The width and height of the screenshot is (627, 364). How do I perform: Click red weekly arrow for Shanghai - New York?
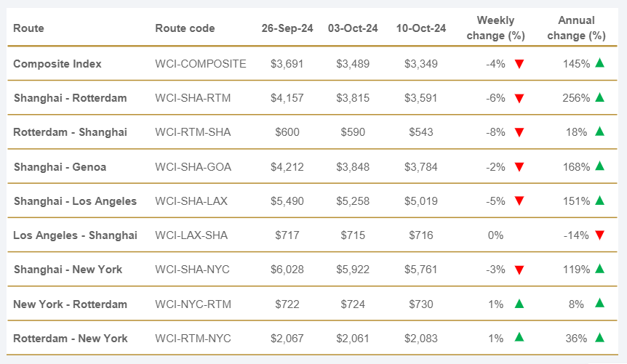pos(519,270)
